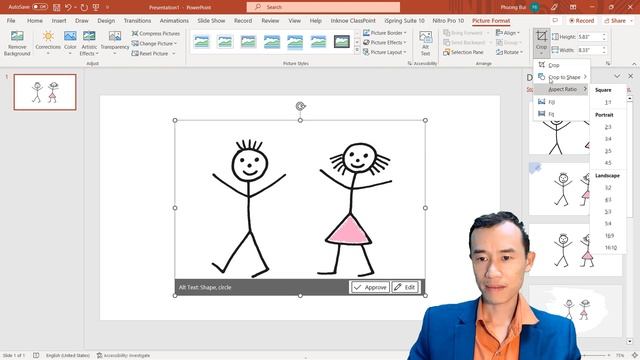Switch to the Home tab
The height and width of the screenshot is (360, 640).
(35, 20)
